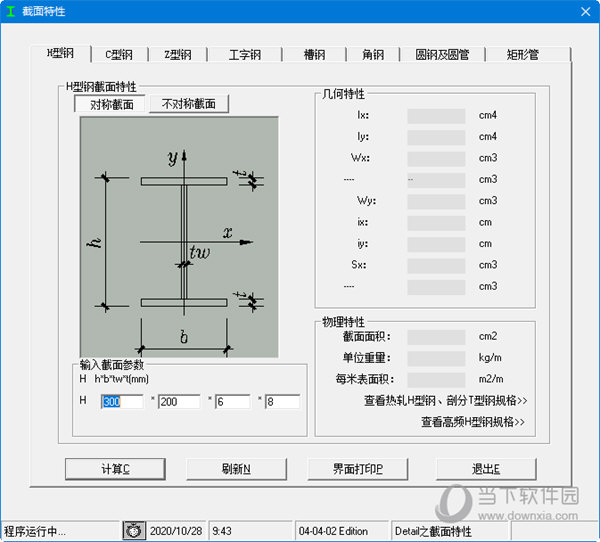Click the Wx result field

click(436, 158)
